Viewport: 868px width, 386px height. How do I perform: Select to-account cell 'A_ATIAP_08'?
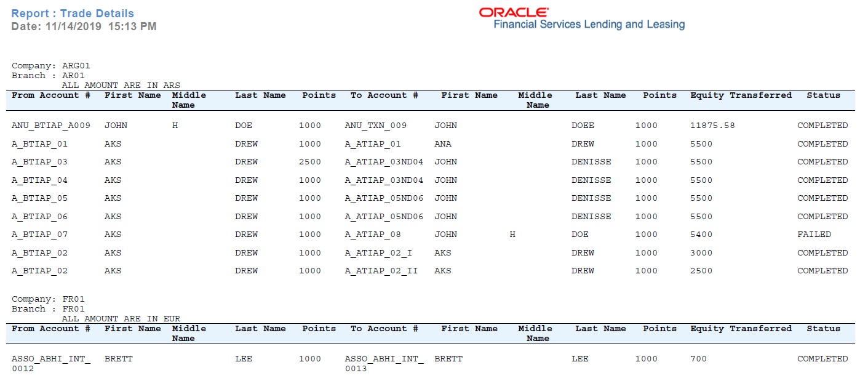[x=373, y=235]
